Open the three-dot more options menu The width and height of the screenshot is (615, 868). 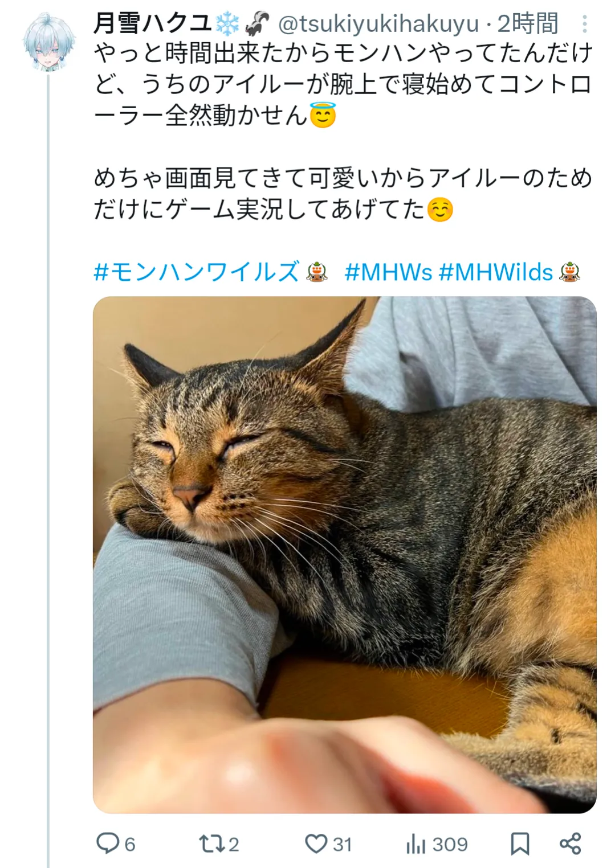coord(584,24)
